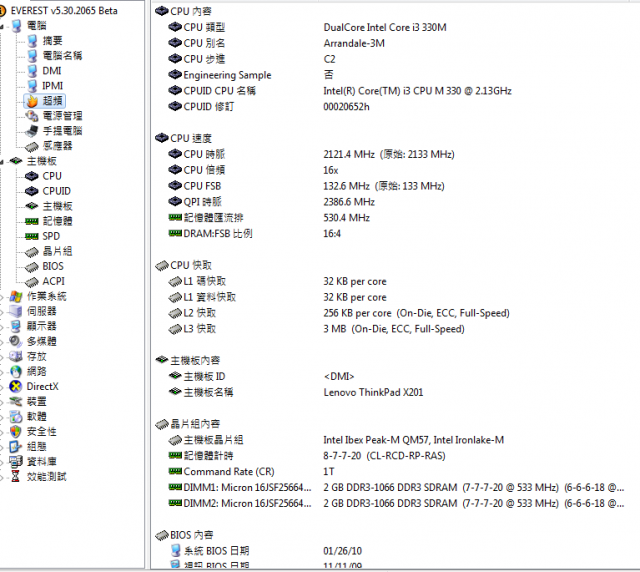
Task: Expand the 多媒體 tree node arrow
Action: 2,342
